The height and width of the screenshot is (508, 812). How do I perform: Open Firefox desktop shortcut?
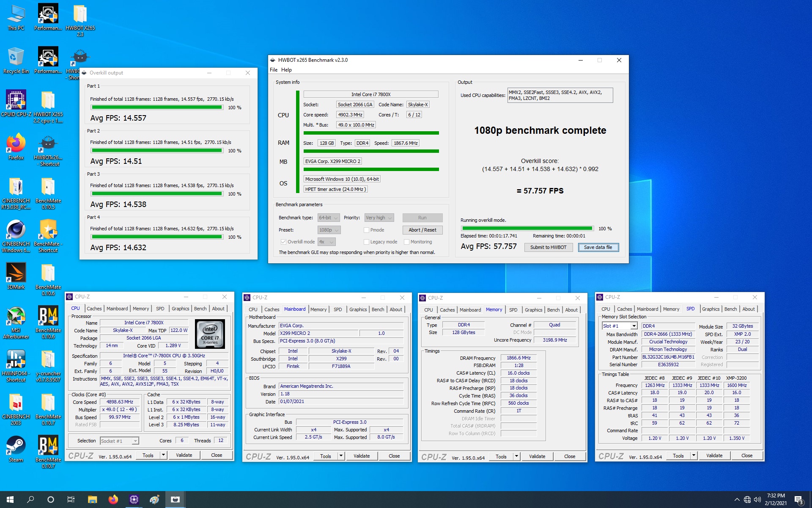pyautogui.click(x=16, y=147)
